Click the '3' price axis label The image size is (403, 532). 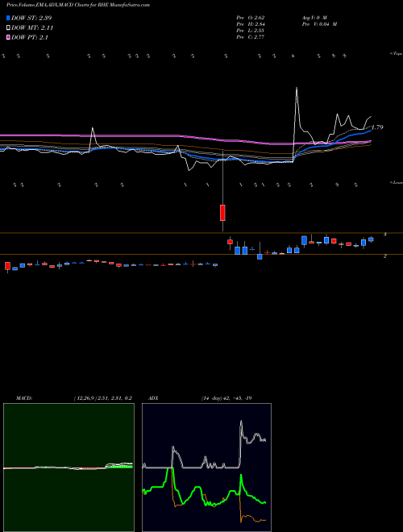tap(385, 234)
